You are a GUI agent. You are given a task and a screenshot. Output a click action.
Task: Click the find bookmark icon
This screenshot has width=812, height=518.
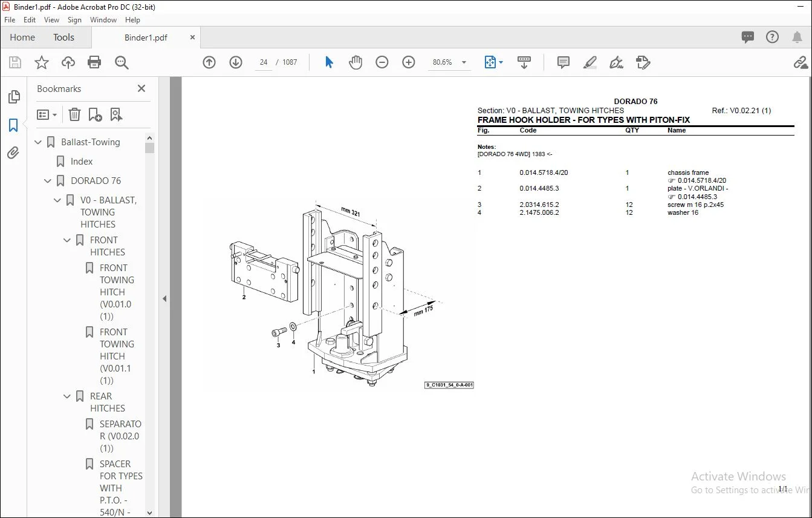point(117,114)
